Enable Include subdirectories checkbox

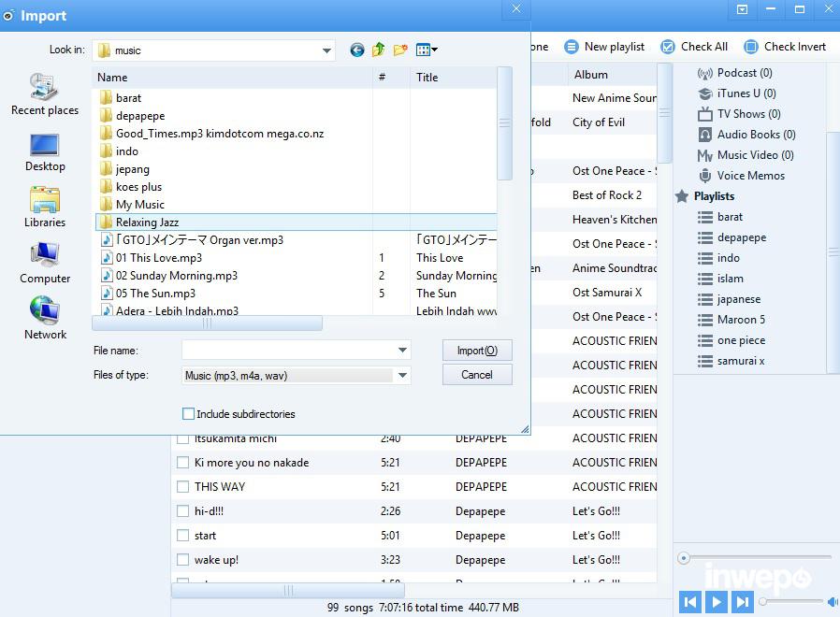coord(189,414)
